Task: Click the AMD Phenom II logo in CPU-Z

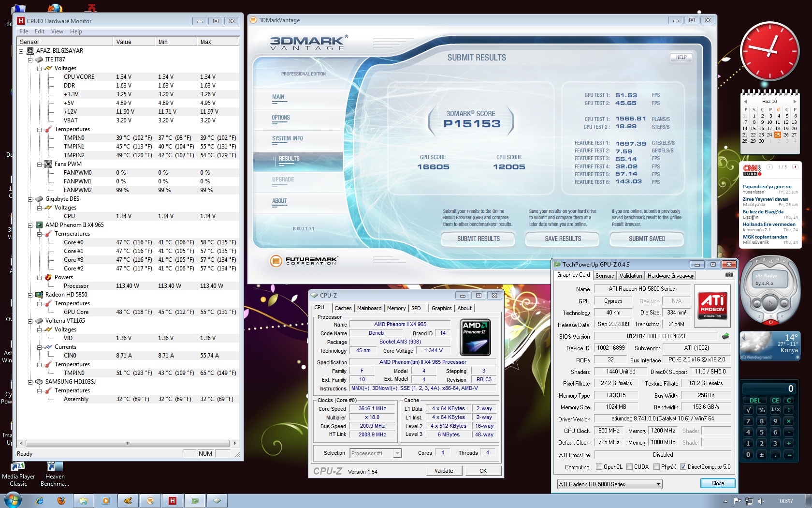Action: click(476, 337)
